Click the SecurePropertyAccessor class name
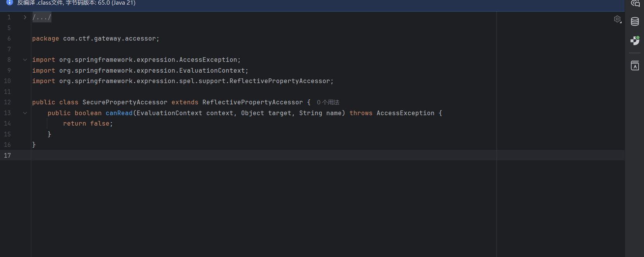Screen dimensions: 644x257 125,102
